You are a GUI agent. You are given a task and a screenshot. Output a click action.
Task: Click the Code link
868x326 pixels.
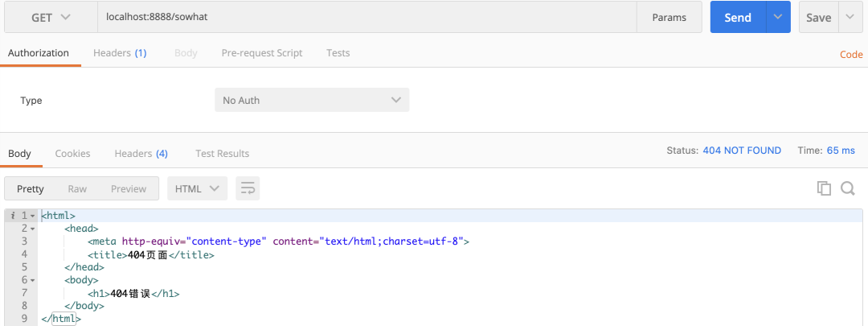click(851, 55)
